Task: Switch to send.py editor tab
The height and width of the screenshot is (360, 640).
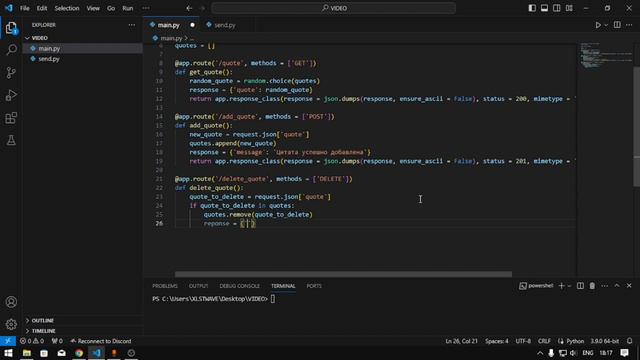Action: (224, 25)
